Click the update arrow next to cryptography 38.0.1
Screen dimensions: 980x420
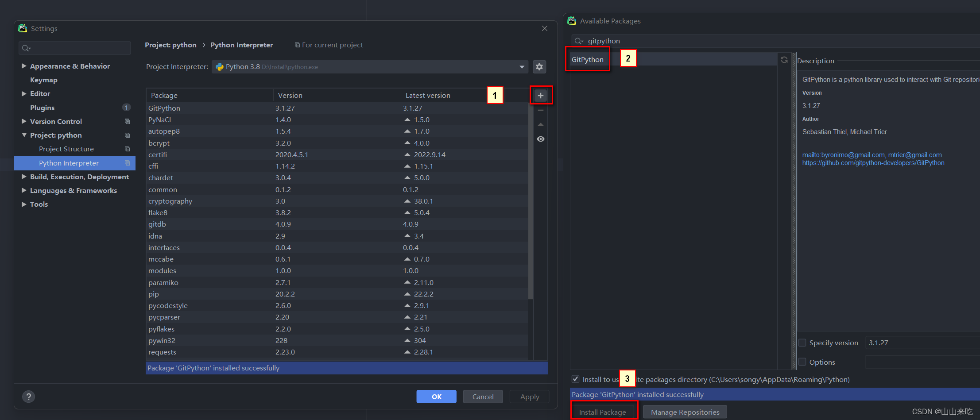[x=407, y=201]
